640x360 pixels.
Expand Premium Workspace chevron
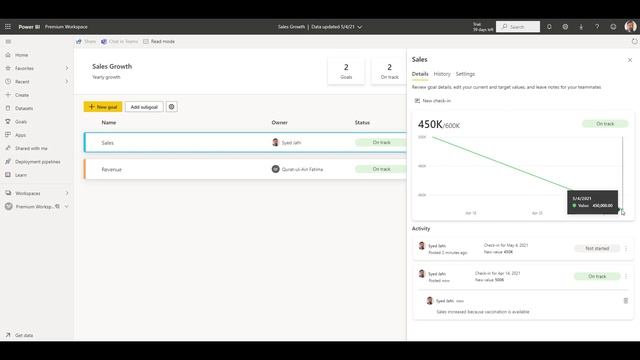pyautogui.click(x=67, y=207)
